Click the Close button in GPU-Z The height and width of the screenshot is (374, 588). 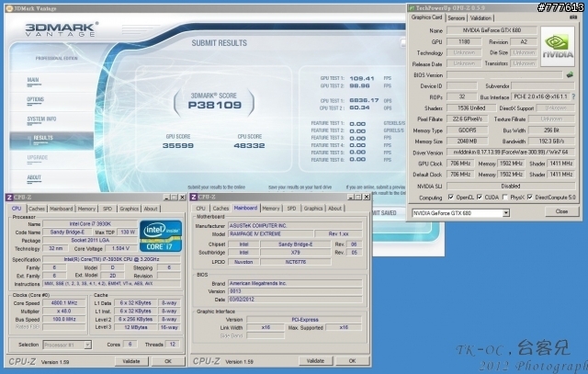tap(561, 211)
